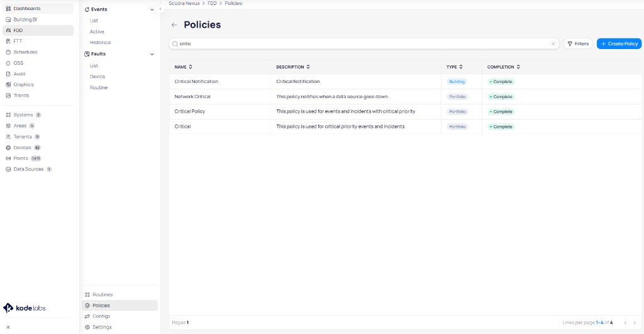
Task: Open Areas list
Action: click(x=19, y=126)
